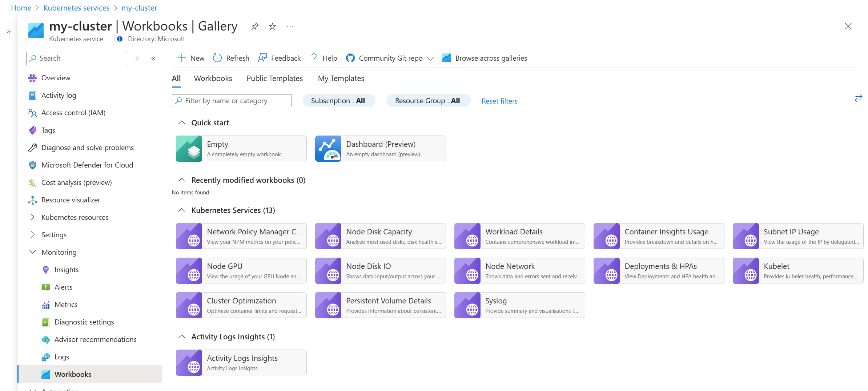Expand Kubernetes resources in sidebar
This screenshot has width=868, height=391.
tap(32, 217)
